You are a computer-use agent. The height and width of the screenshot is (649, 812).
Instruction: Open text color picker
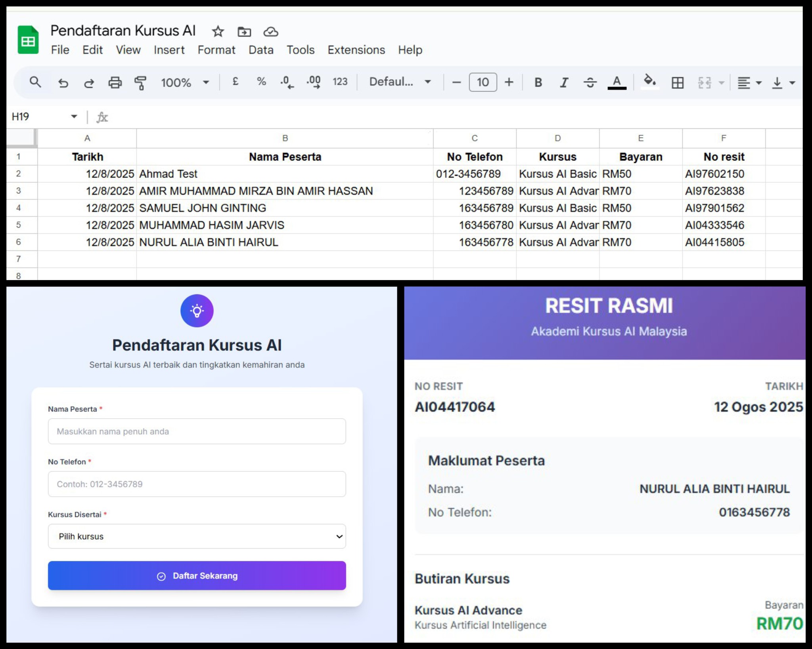[617, 82]
